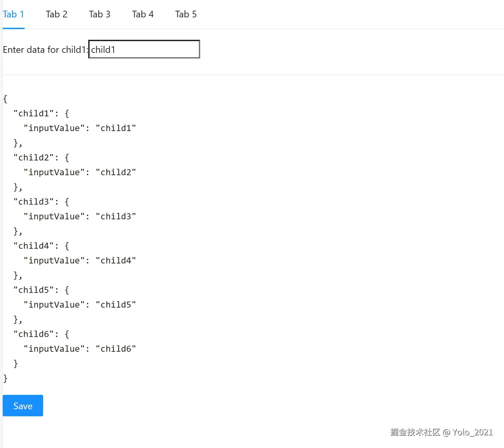Click the inputValue "child6" JSON line

click(80, 349)
